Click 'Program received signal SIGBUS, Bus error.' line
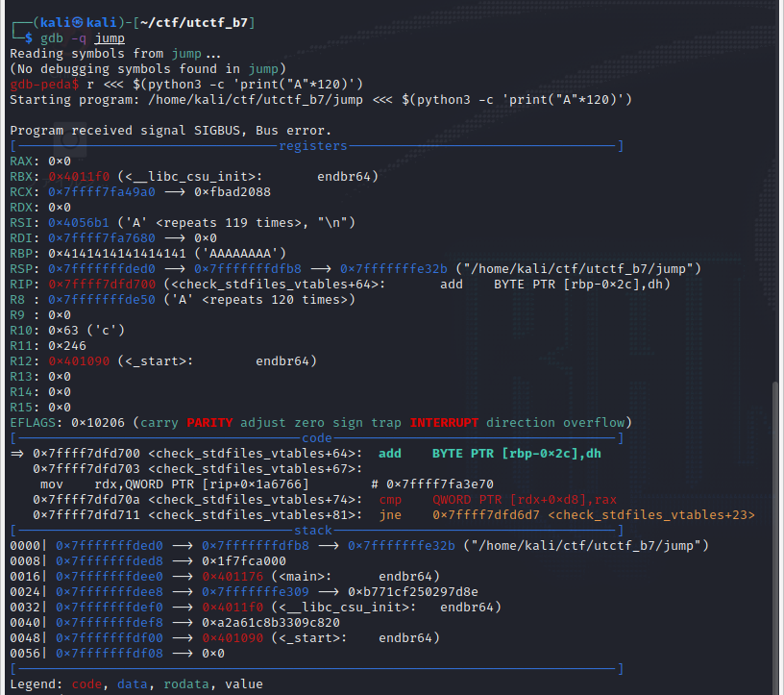 click(170, 131)
